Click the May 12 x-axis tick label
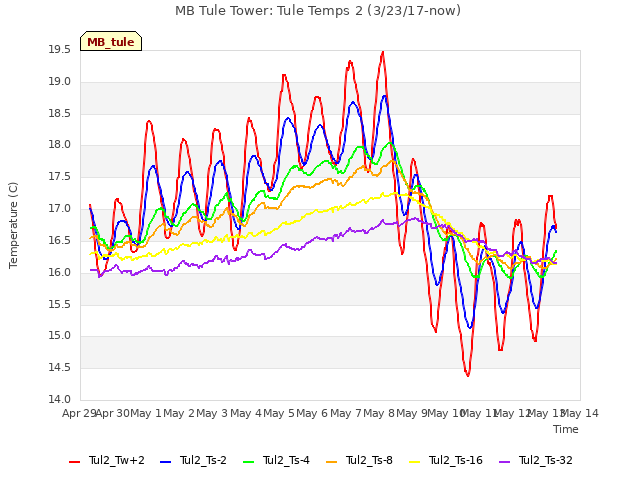The image size is (640, 480). 513,413
